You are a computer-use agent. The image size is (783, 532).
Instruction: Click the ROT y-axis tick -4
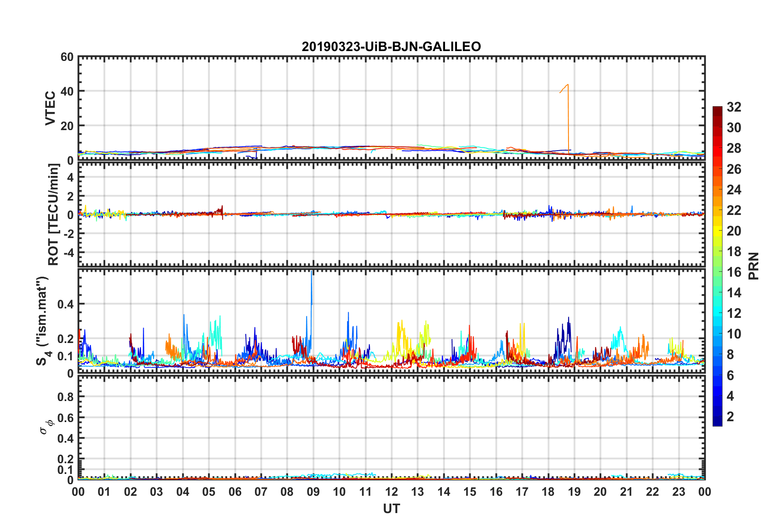coord(68,252)
